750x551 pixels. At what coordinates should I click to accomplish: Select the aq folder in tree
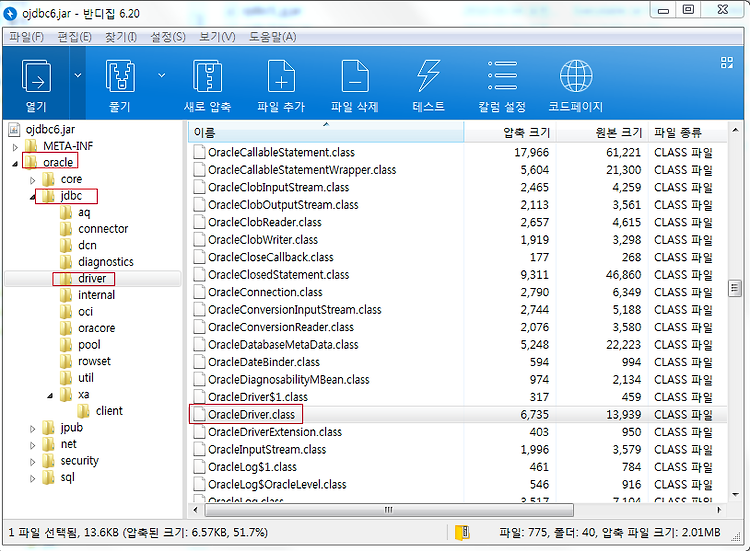(x=84, y=212)
